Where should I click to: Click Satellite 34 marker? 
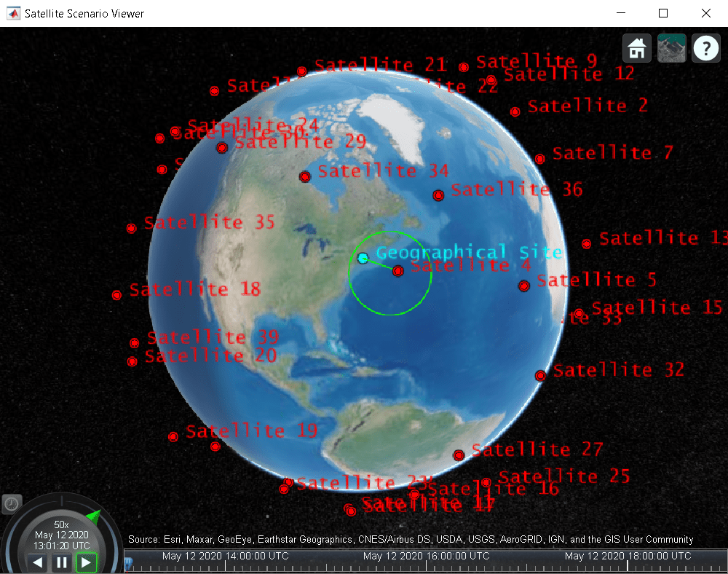(x=305, y=177)
